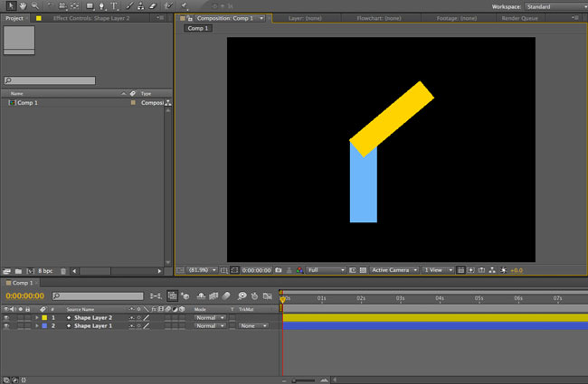588x384 pixels.
Task: Switch to Effect Controls: Shape Layer 2 tab
Action: coord(91,18)
